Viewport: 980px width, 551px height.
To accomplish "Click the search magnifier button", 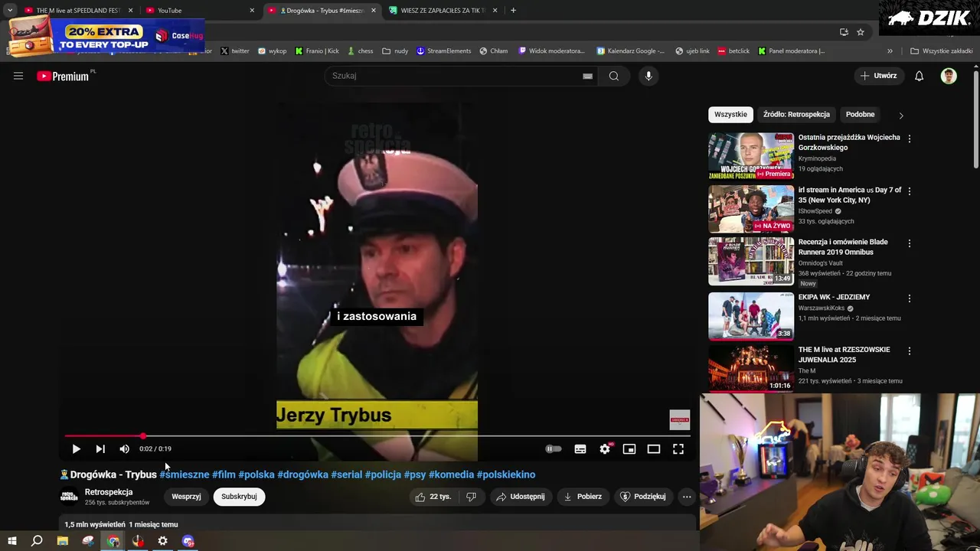I will pos(614,76).
